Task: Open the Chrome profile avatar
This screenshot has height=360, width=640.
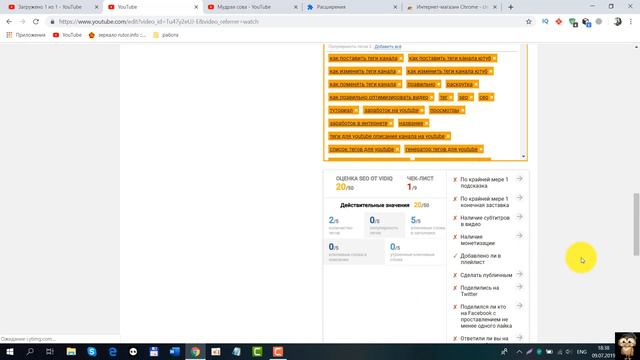Action: coord(618,22)
